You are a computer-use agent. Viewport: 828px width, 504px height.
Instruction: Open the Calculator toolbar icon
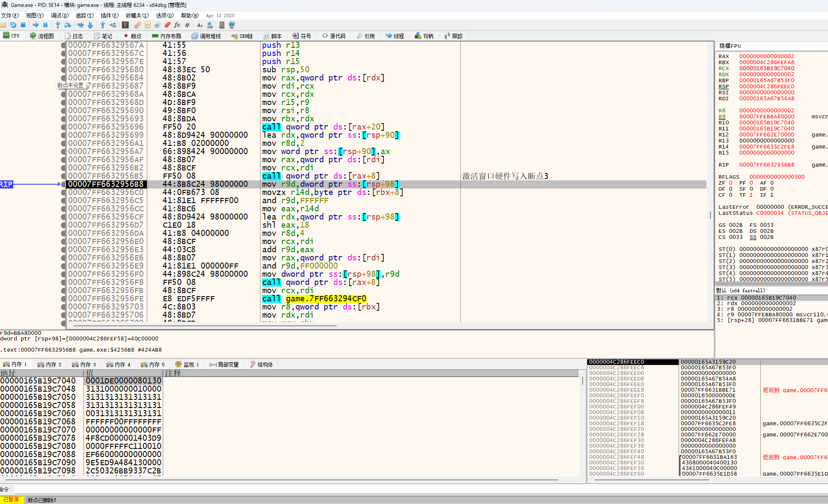coord(222,25)
